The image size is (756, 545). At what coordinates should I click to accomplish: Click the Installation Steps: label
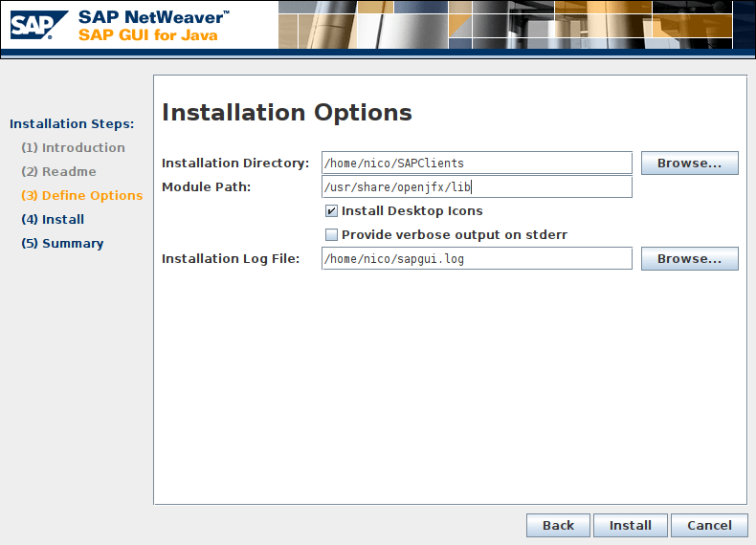[72, 124]
